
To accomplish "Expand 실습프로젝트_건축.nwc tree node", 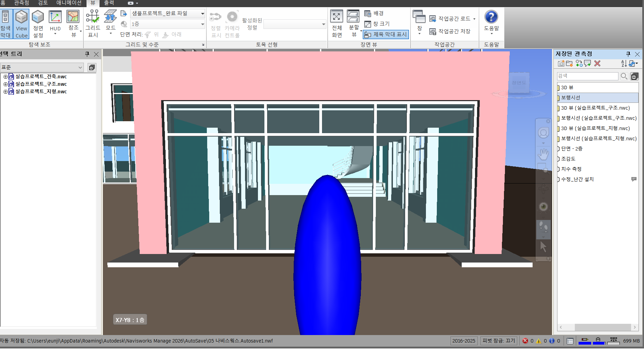I will pyautogui.click(x=5, y=77).
